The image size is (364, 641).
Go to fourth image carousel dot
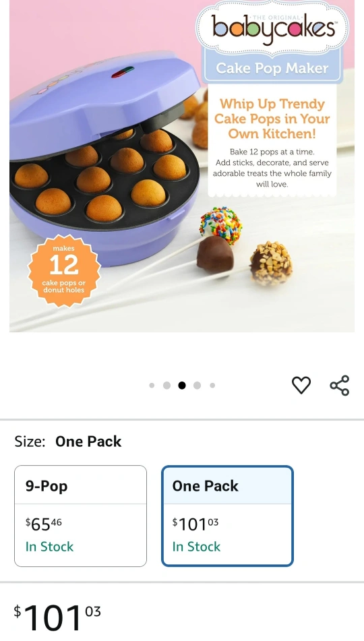197,385
